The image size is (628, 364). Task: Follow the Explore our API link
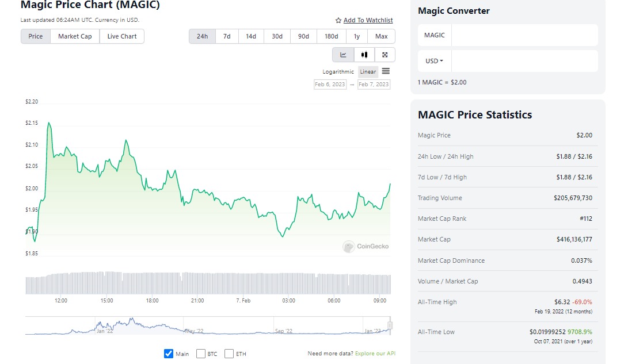coord(374,354)
